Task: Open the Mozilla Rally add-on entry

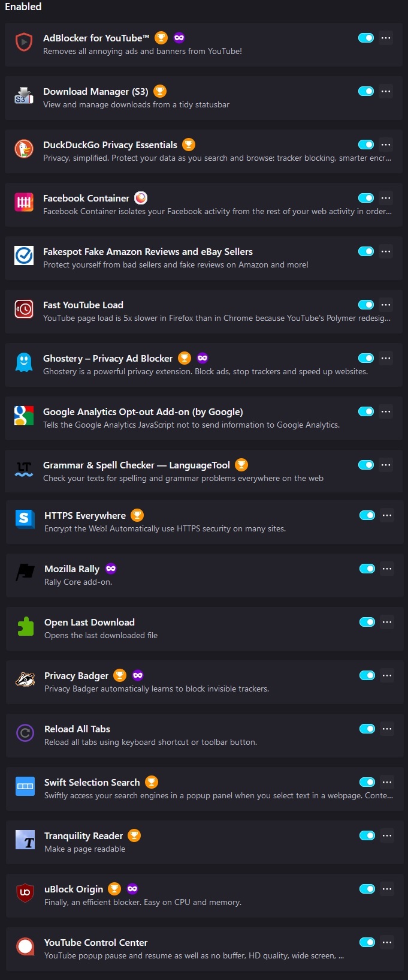Action: click(205, 575)
